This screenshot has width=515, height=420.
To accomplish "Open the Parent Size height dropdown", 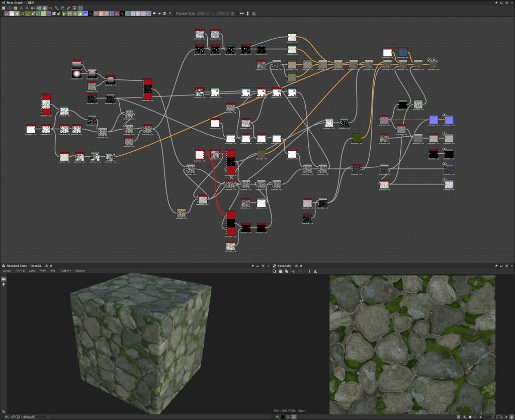I will 223,14.
